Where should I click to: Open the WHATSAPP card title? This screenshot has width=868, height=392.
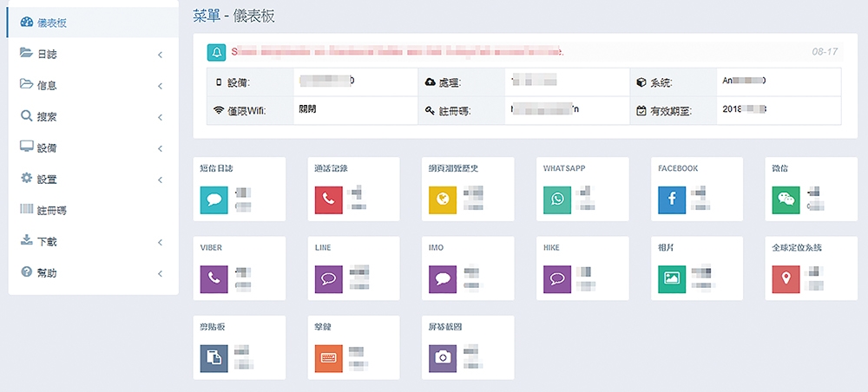564,168
